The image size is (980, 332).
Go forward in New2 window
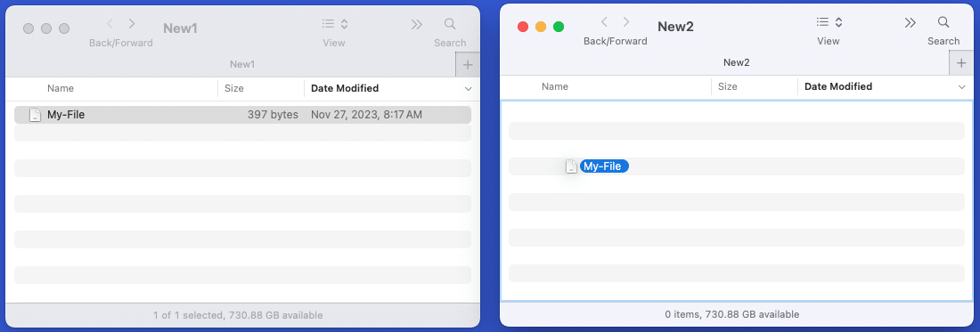[x=625, y=22]
